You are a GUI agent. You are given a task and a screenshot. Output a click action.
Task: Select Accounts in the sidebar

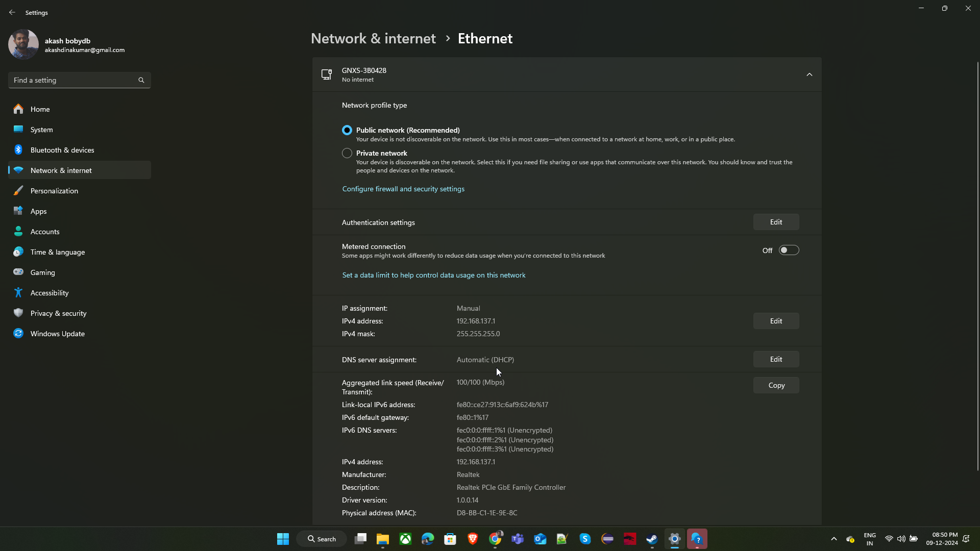[x=45, y=232]
